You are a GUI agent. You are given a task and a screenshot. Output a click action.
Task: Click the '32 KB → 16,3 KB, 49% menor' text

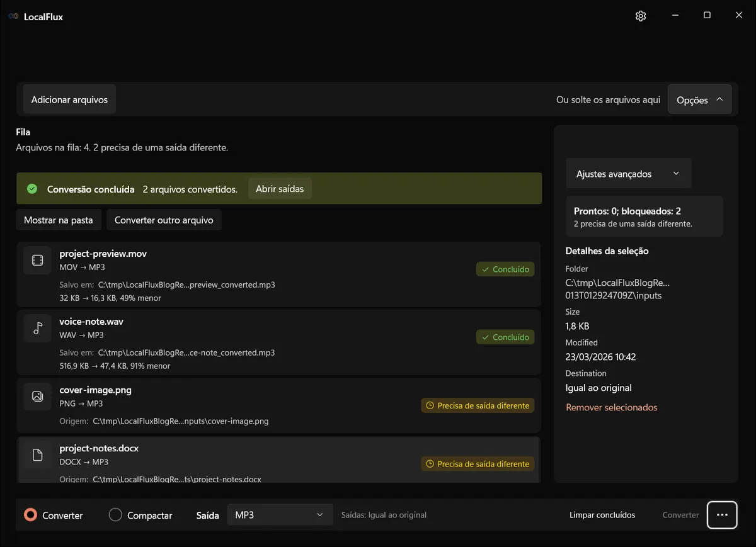110,298
